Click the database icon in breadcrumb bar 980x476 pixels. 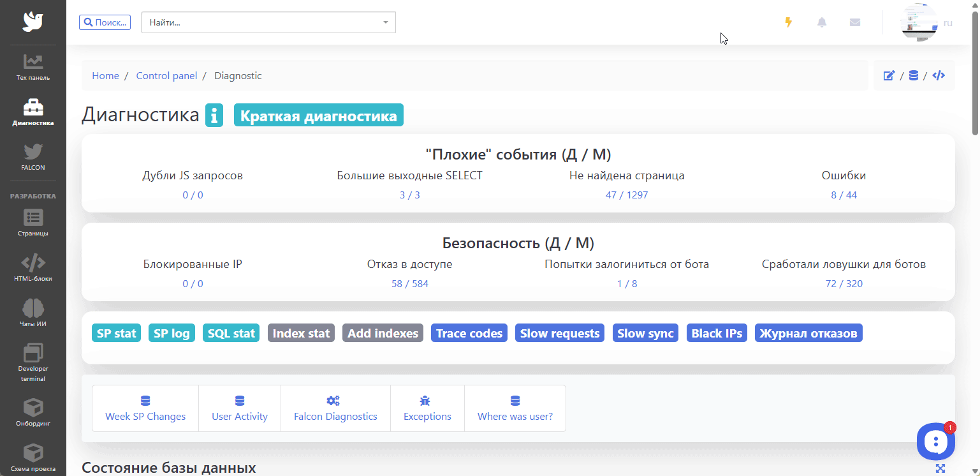coord(913,76)
